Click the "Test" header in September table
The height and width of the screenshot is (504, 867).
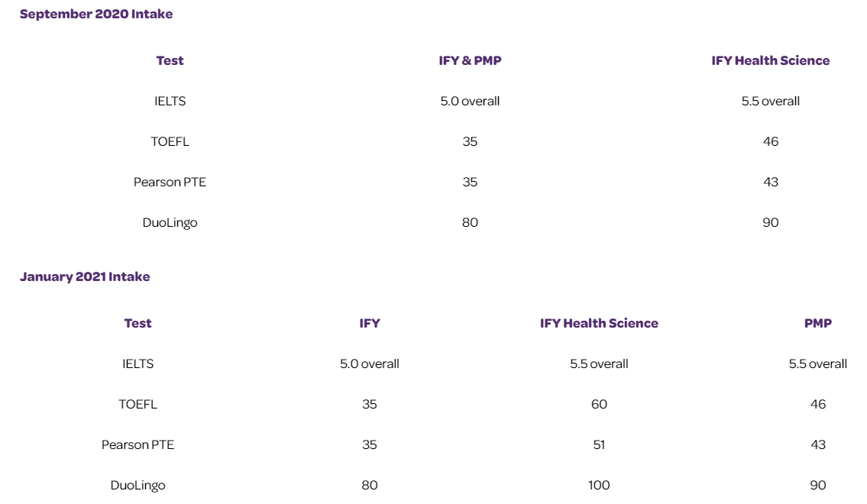170,61
